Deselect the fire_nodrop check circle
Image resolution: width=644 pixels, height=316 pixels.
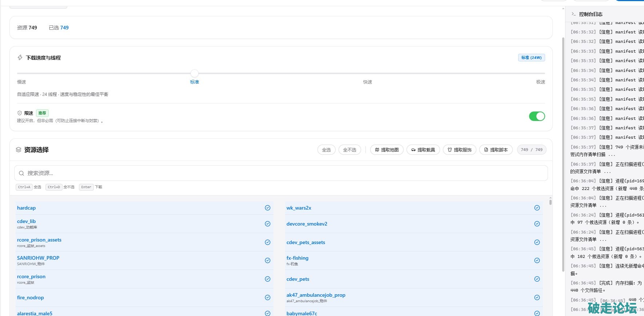[268, 297]
